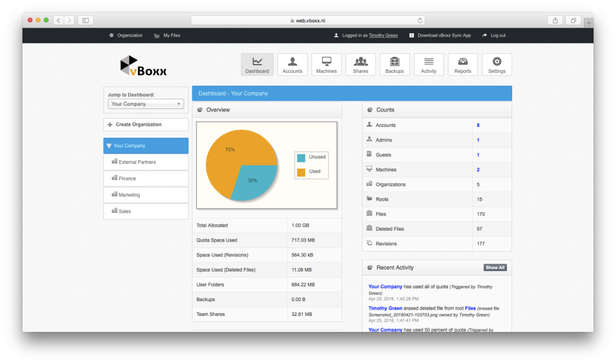This screenshot has height=364, width=616.
Task: Open the Activity list icon
Action: [x=429, y=61]
